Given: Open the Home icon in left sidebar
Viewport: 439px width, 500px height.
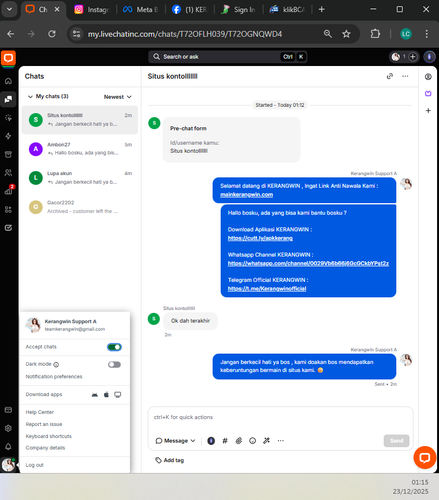Looking at the screenshot, I should 8,81.
